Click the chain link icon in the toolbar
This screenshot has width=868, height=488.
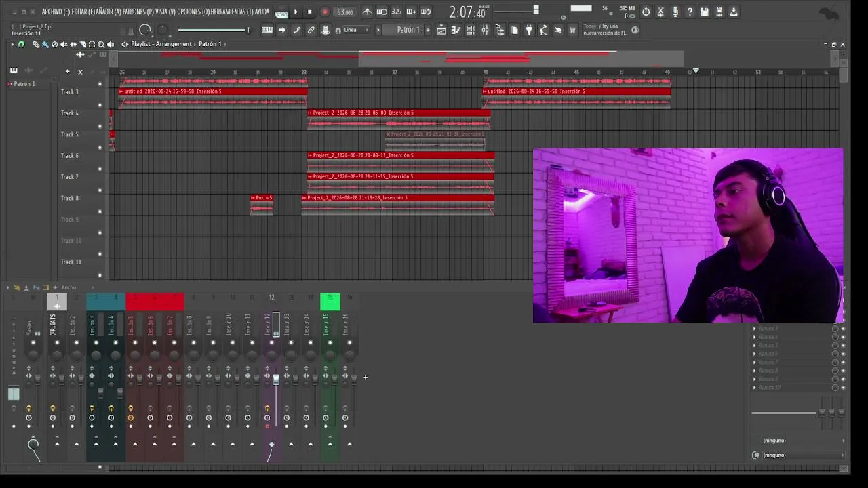(311, 30)
